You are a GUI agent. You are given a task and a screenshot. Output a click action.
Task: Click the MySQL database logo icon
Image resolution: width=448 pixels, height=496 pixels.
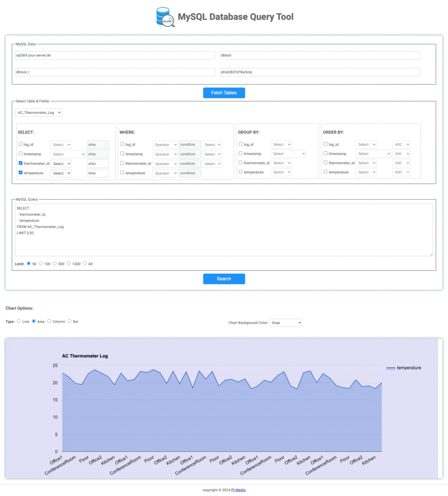(165, 17)
